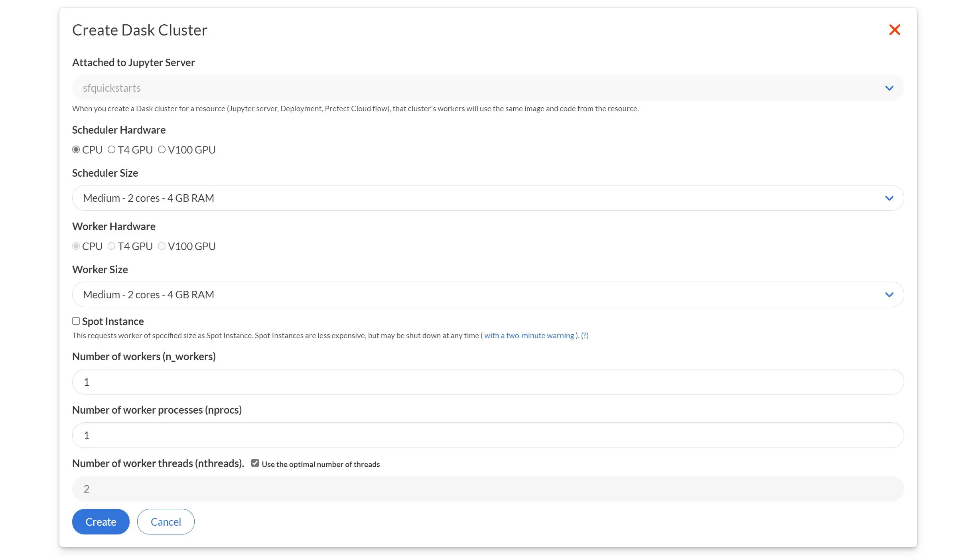Open the Jupyter server dropdown chevron
Screen dimensions: 974x560
point(889,88)
